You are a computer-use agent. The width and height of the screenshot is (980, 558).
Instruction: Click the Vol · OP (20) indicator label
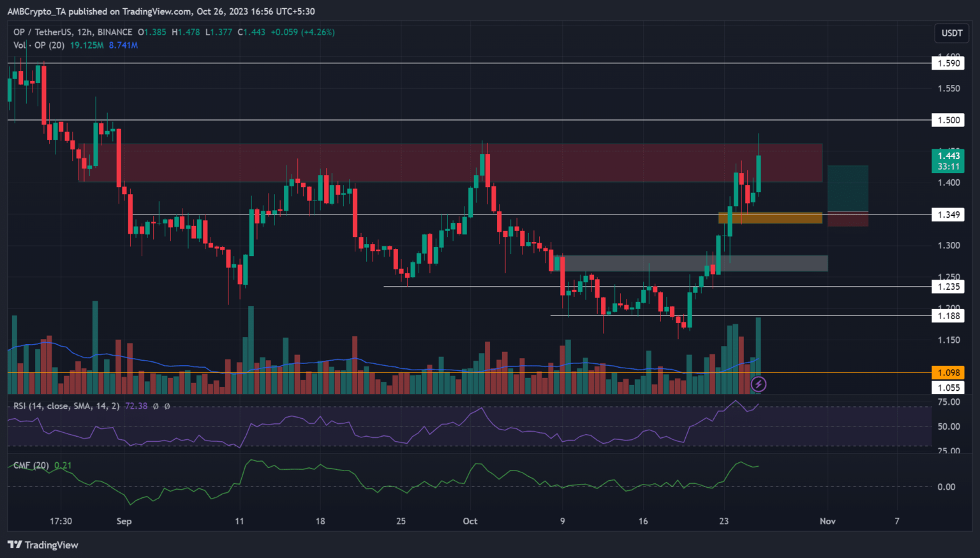point(40,45)
